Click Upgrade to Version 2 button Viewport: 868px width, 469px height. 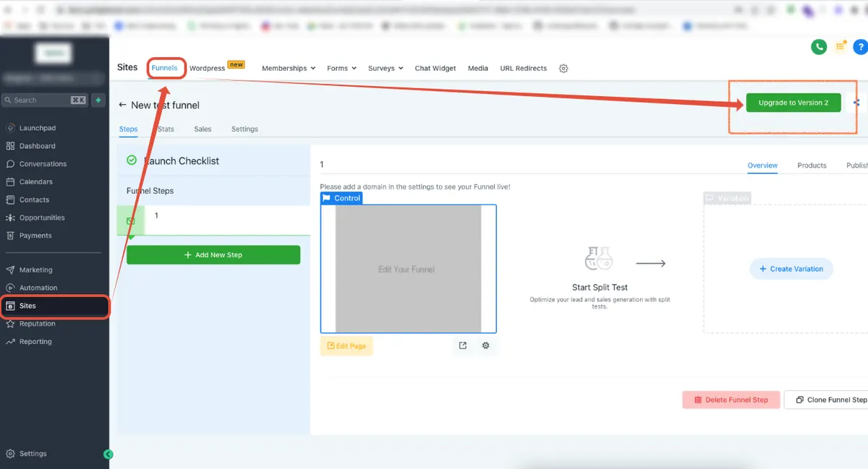tap(793, 103)
